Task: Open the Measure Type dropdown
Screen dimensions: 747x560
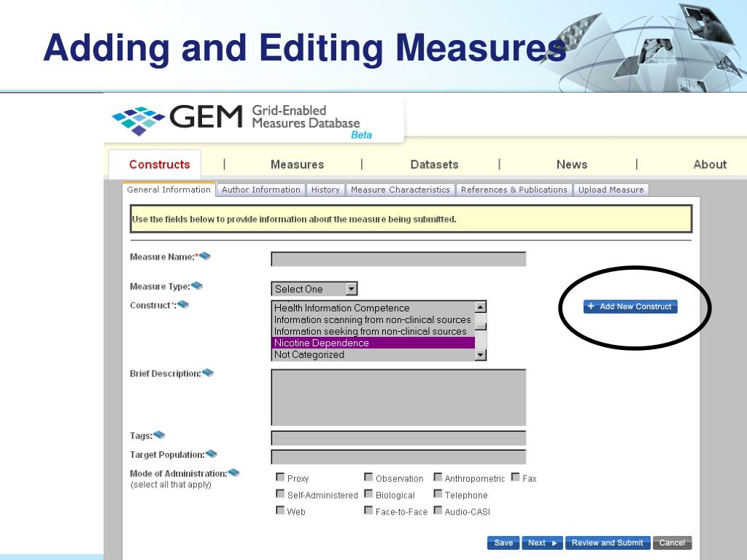Action: tap(314, 289)
